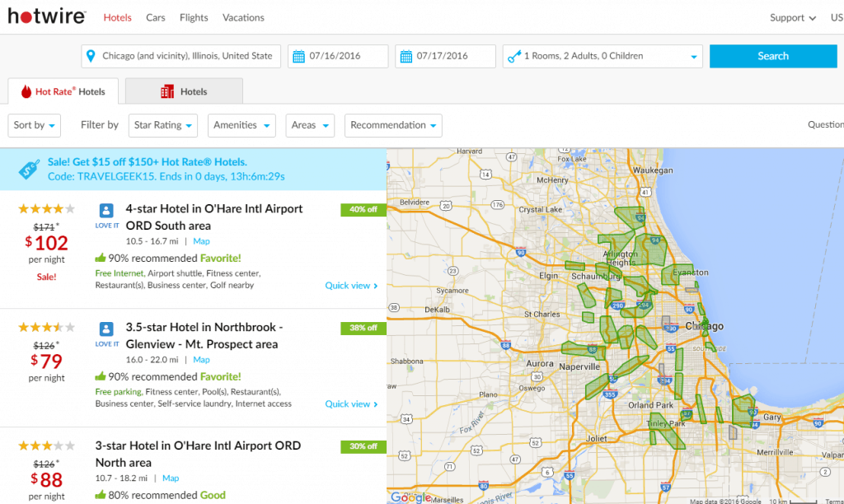Open the Cars section in the navigation
The width and height of the screenshot is (844, 504).
pyautogui.click(x=155, y=16)
